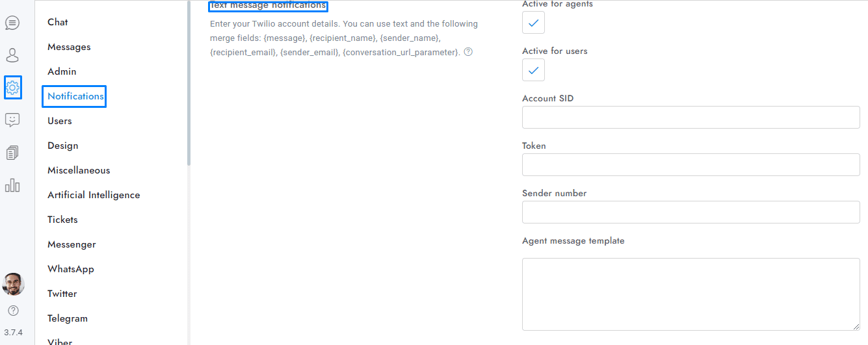Focus the Token input field
868x345 pixels.
coord(690,165)
